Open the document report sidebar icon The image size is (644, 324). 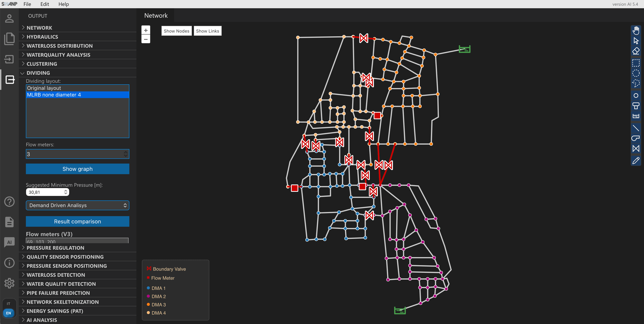9,222
